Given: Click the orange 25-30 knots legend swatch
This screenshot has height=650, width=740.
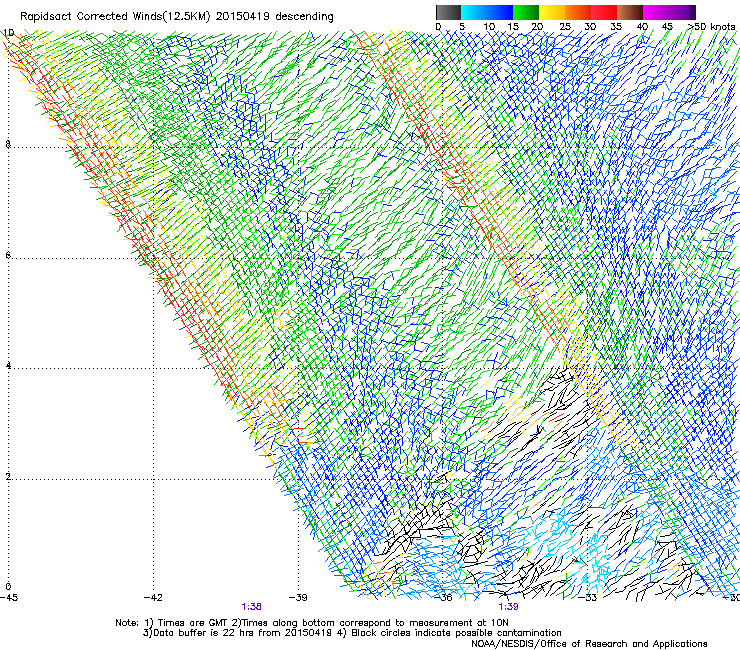Looking at the screenshot, I should coord(578,12).
